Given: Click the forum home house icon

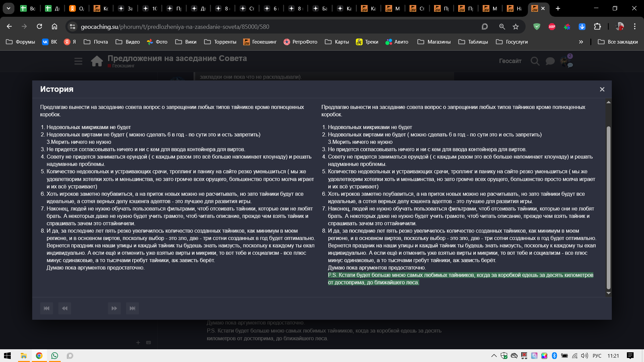Looking at the screenshot, I should [x=97, y=61].
